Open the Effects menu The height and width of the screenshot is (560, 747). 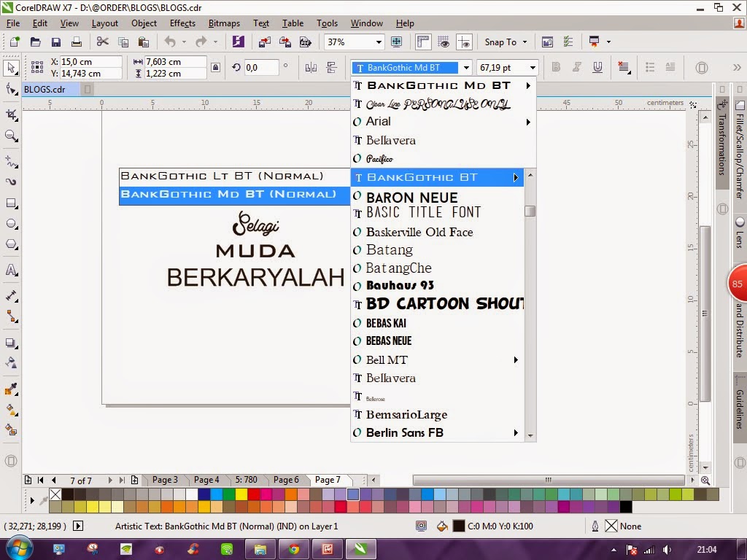(182, 23)
